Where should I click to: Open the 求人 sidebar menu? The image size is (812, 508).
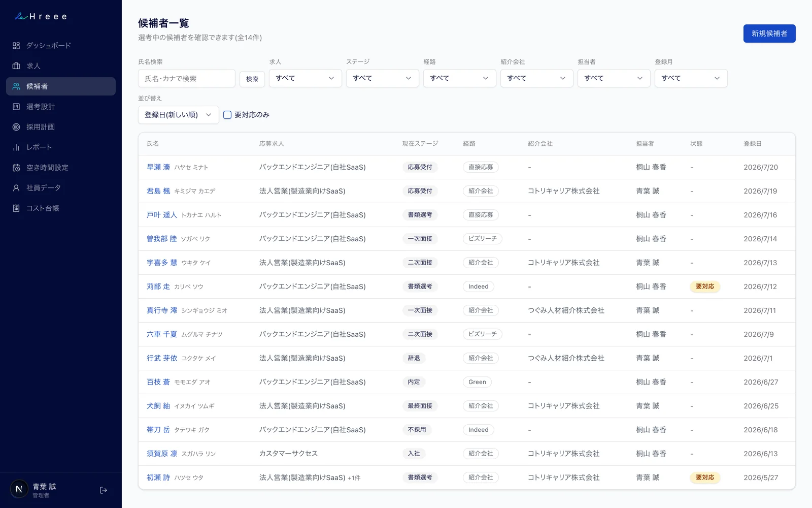point(61,66)
